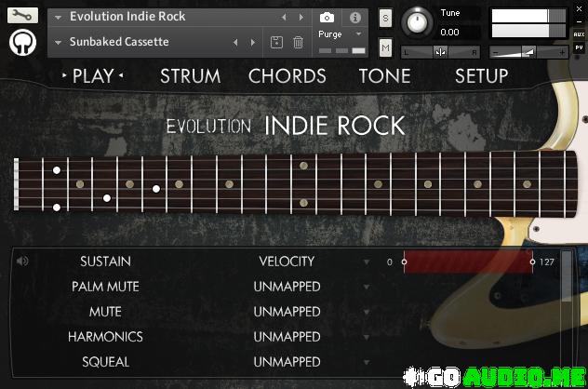Expand the Evolution Indie Rock instrument dropdown
This screenshot has width=588, height=389.
(x=59, y=17)
